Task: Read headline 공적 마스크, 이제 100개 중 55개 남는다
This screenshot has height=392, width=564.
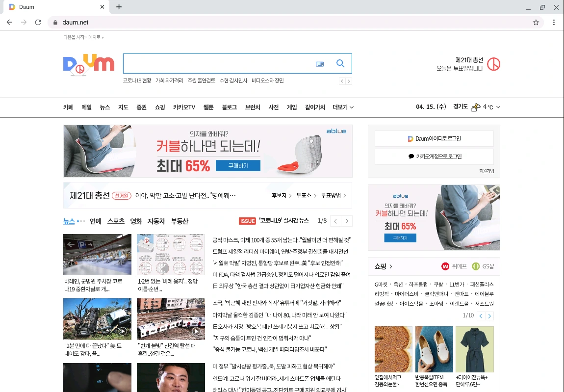Action: point(282,240)
